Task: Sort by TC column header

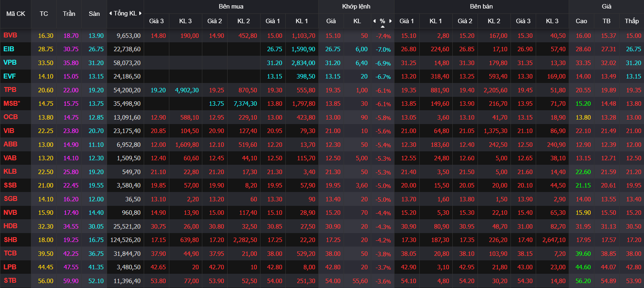Action: click(44, 14)
